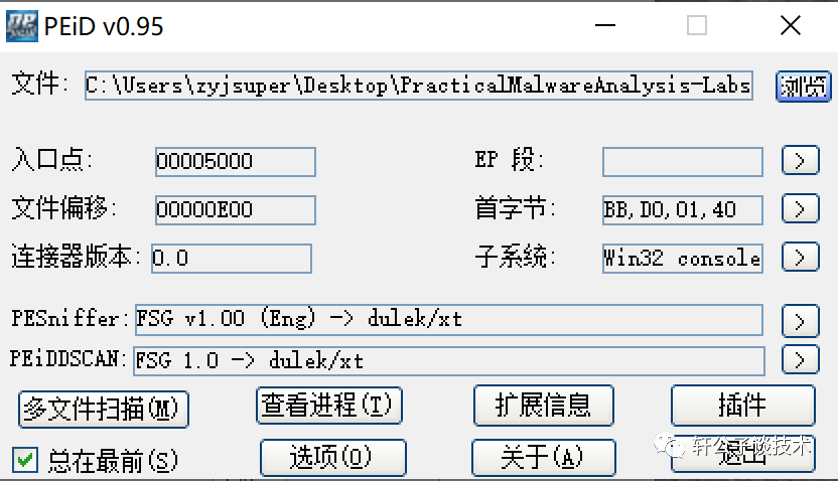Open 多文件扫描(M) multi-file scan
Screen dimensions: 838x482
pos(103,409)
